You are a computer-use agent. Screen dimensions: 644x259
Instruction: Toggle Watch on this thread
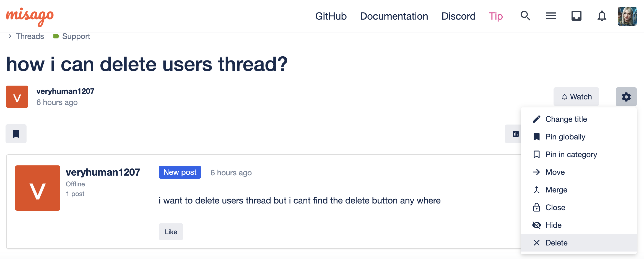576,97
